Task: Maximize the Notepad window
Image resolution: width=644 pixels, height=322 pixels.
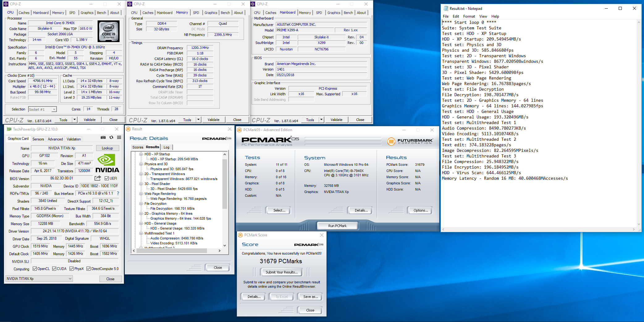Action: click(620, 8)
